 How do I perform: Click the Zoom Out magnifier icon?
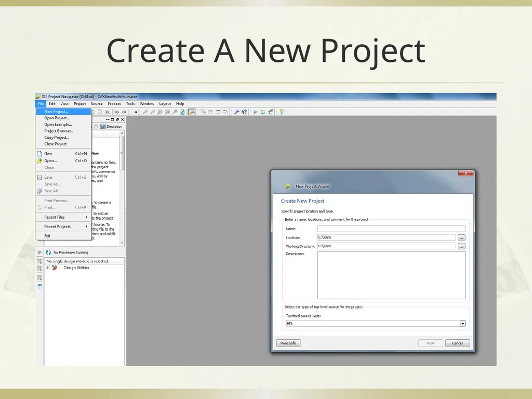click(152, 112)
